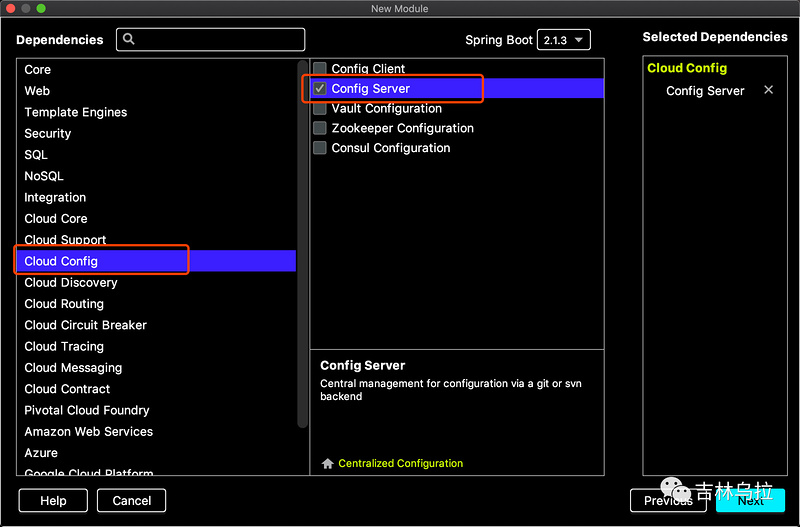This screenshot has height=527, width=800.
Task: Check the Zookeeper Configuration option
Action: click(x=320, y=128)
